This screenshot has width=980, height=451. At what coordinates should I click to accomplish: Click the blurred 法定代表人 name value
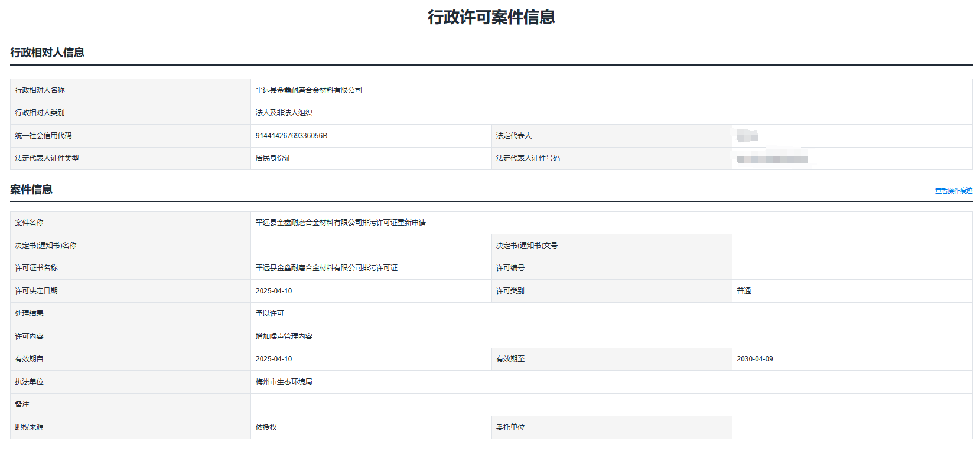click(747, 136)
